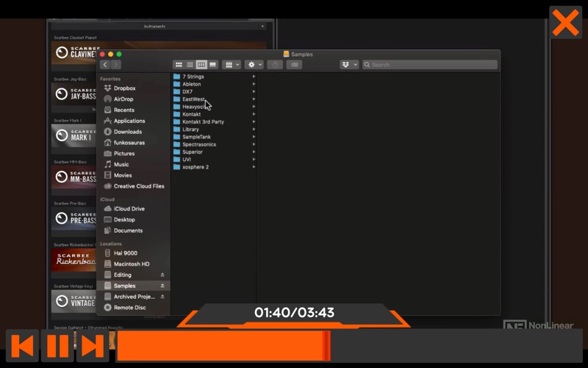Close the video player with orange X

click(565, 23)
